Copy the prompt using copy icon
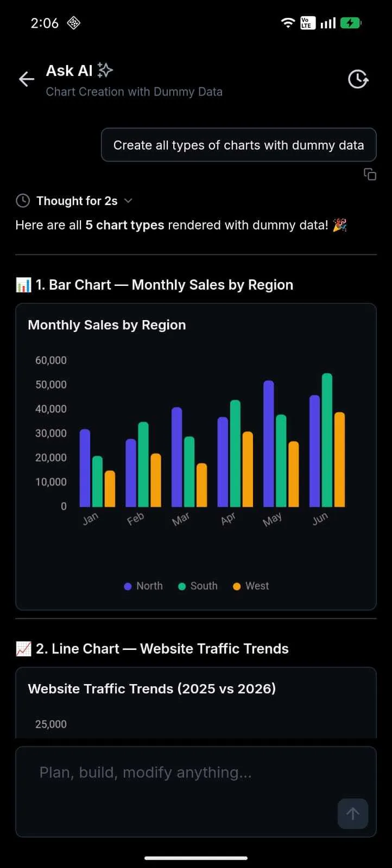 click(x=370, y=174)
